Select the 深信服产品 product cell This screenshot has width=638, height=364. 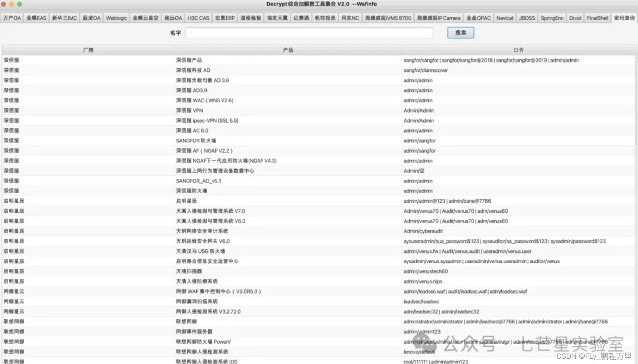pos(288,60)
